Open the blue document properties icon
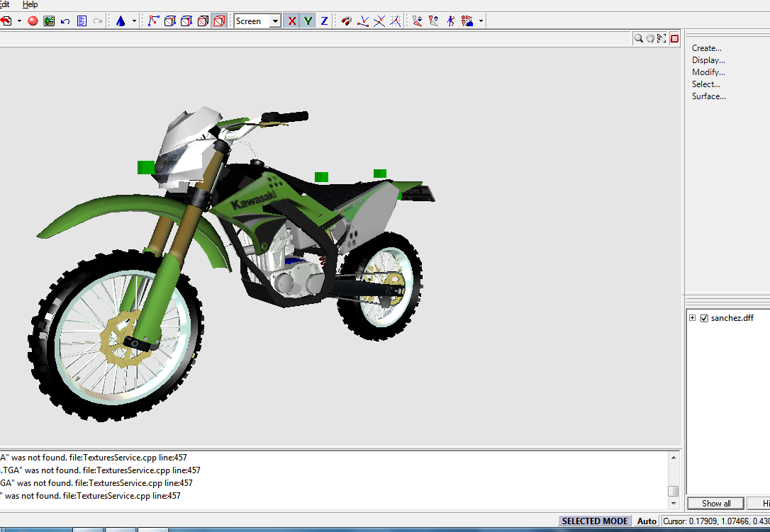 82,21
